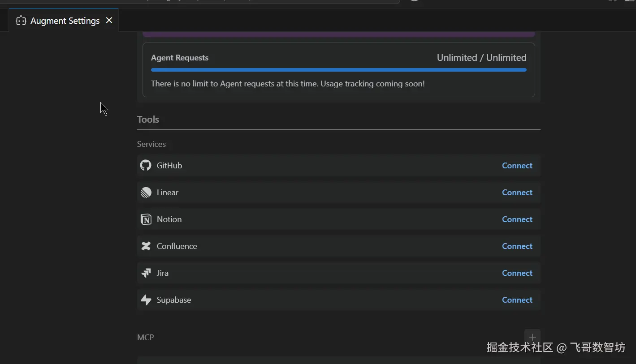
Task: Click the Notion logo icon
Action: point(146,219)
